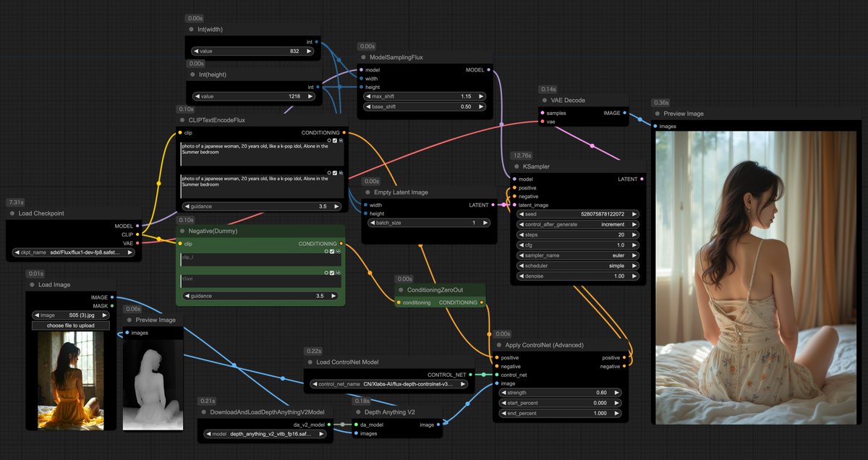This screenshot has height=460, width=868.
Task: Collapse the VAE Decode node via its title dot
Action: 545,101
